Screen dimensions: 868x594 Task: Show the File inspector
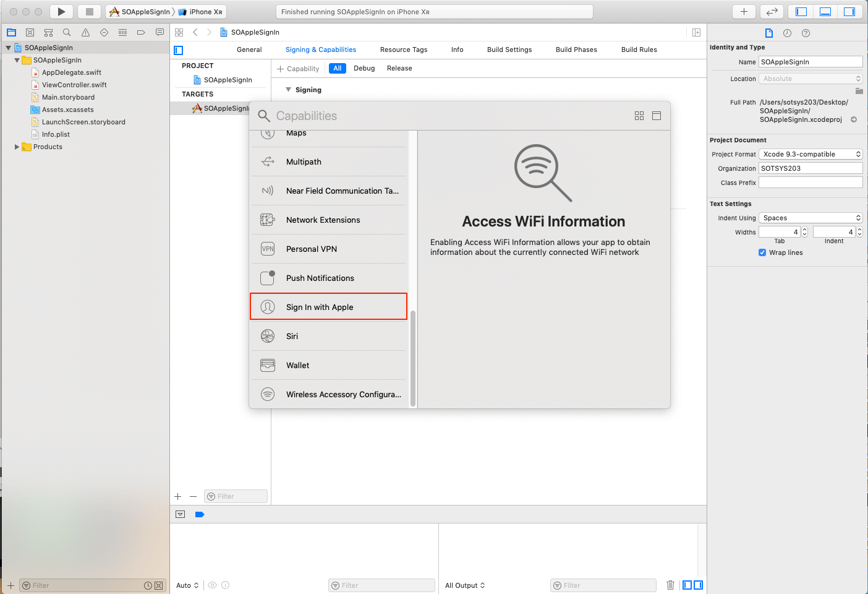click(x=768, y=33)
